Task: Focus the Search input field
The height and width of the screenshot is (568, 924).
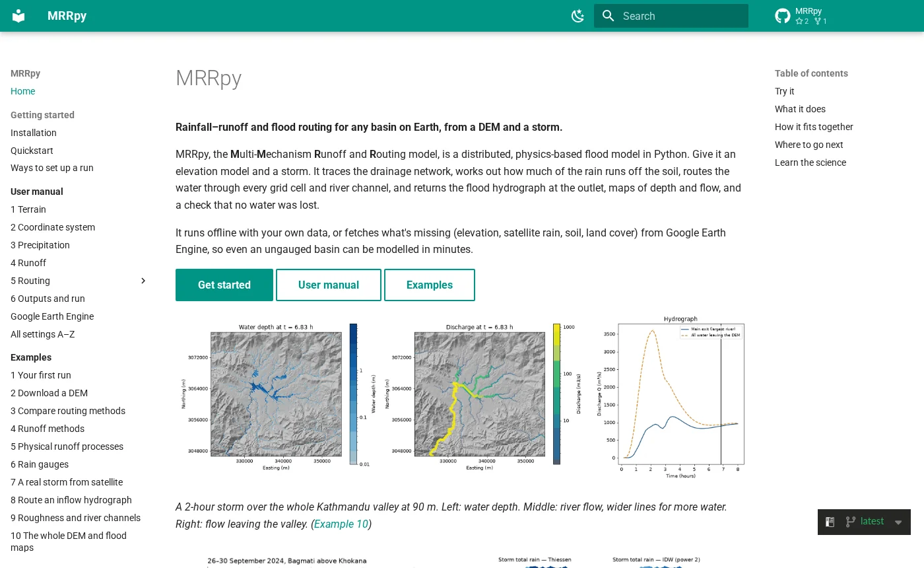Action: pos(671,16)
